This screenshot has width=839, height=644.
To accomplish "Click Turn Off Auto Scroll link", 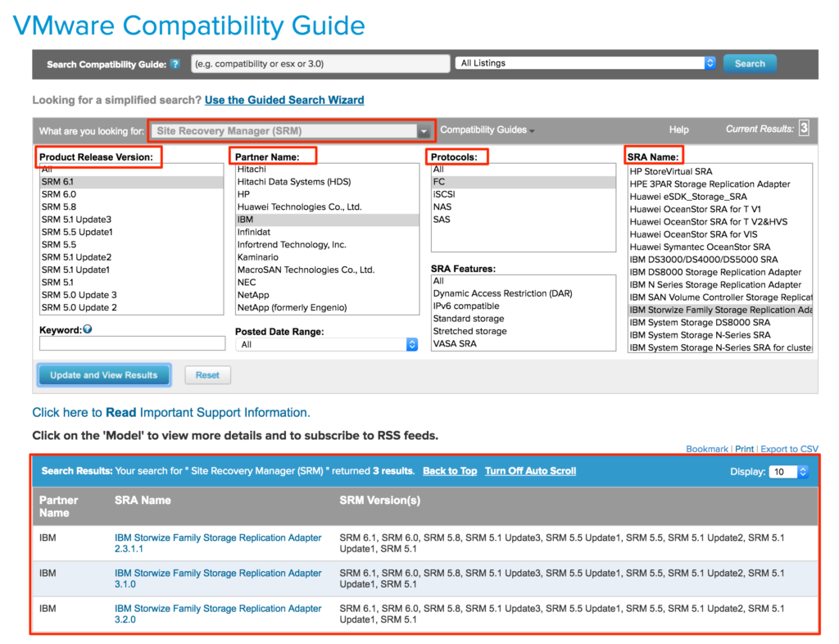I will (x=530, y=471).
